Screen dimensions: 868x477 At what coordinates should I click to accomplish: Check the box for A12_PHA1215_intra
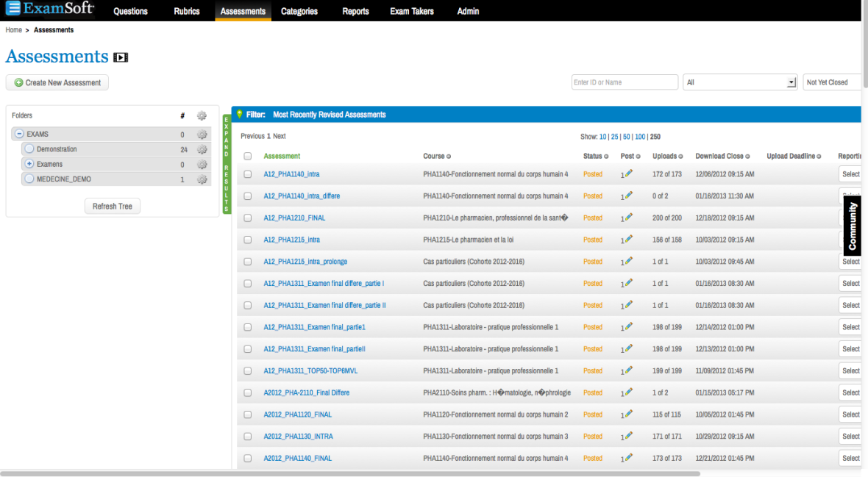(x=247, y=240)
